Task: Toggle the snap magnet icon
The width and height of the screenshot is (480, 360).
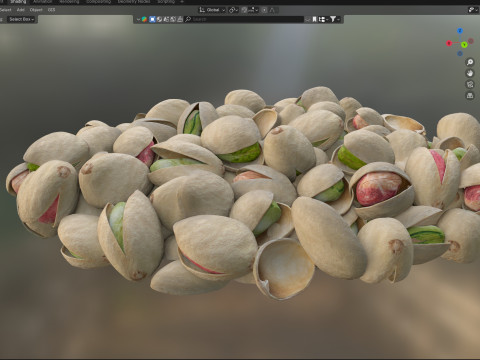Action: (x=244, y=10)
